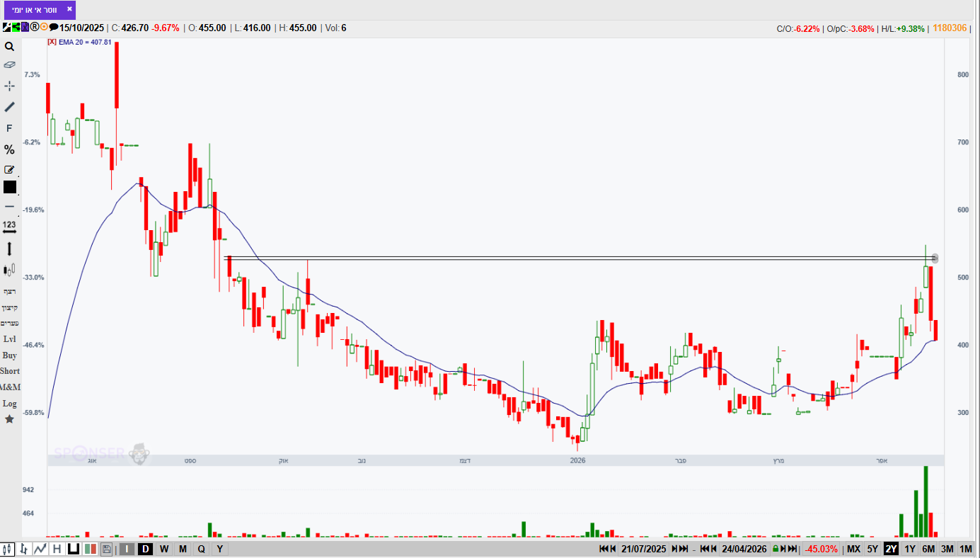
Task: Select the 1M range
Action: [966, 549]
